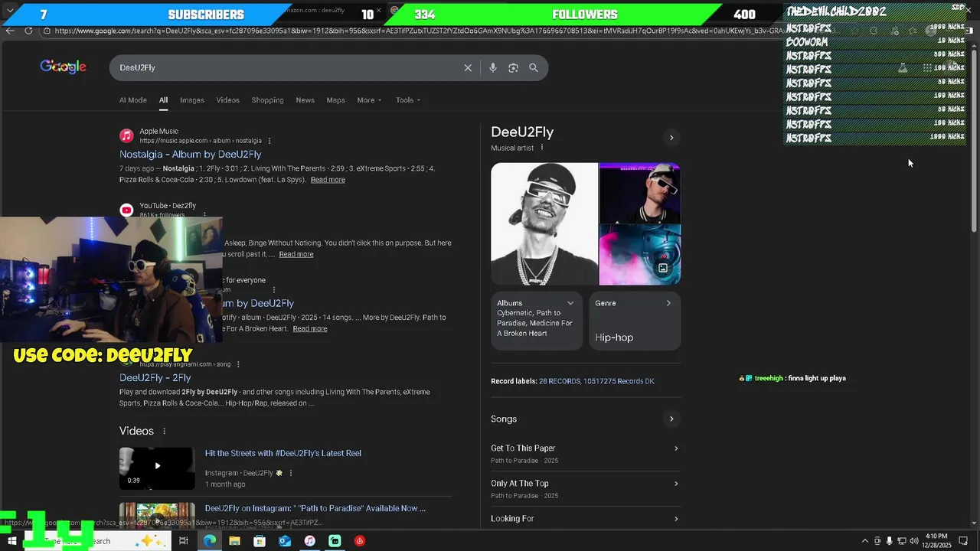Open Nostalgia - Album by DeeU2Fly link
Image resolution: width=980 pixels, height=551 pixels.
(x=190, y=154)
